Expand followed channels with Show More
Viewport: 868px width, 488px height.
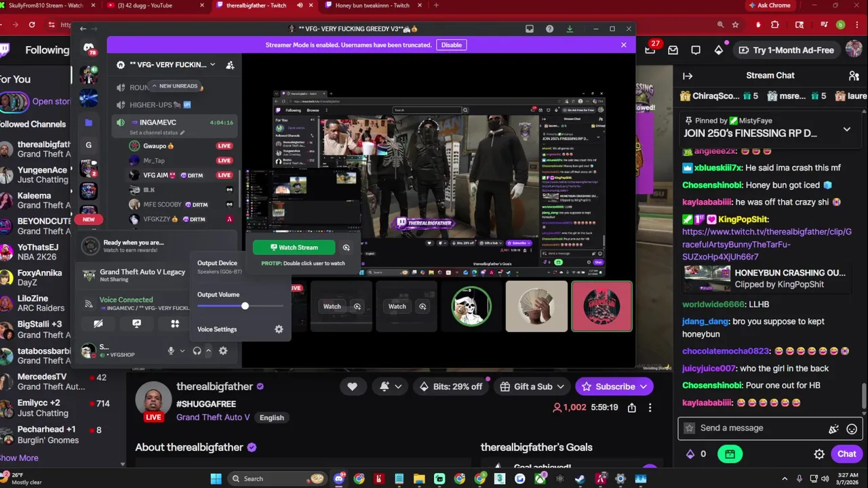coord(19,457)
